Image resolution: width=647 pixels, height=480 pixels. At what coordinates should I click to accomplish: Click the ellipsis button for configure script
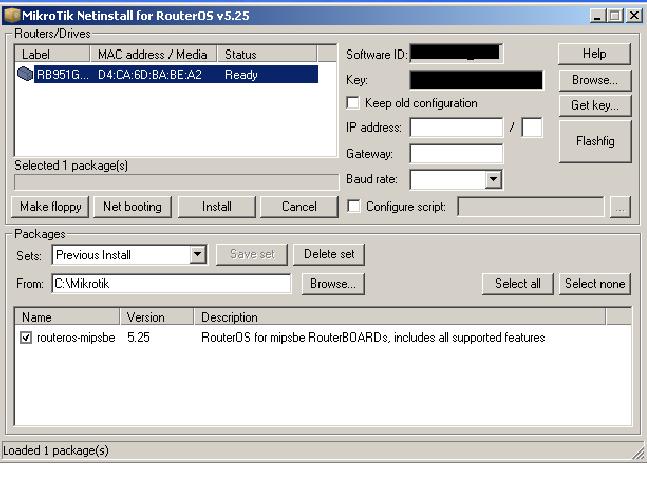620,207
